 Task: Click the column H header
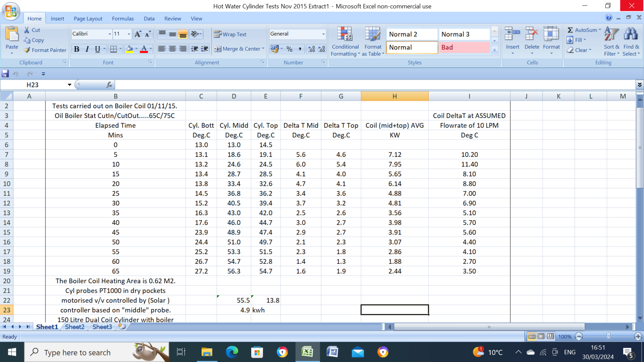(x=394, y=96)
